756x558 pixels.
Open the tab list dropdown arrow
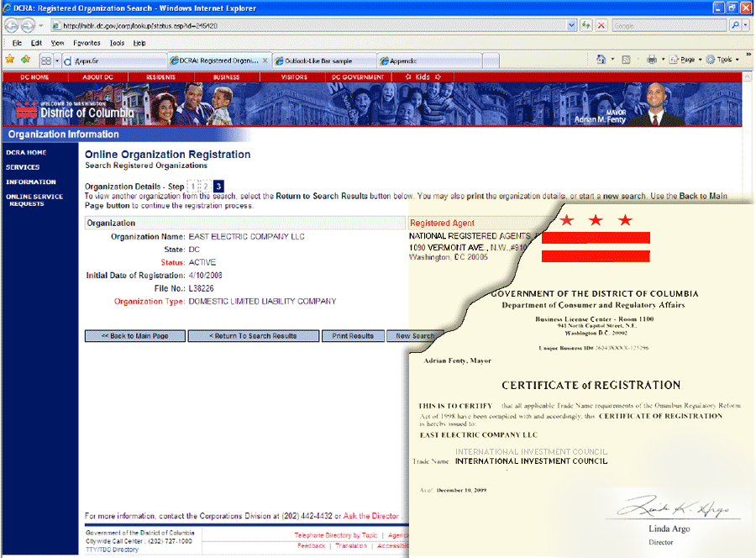(x=57, y=61)
